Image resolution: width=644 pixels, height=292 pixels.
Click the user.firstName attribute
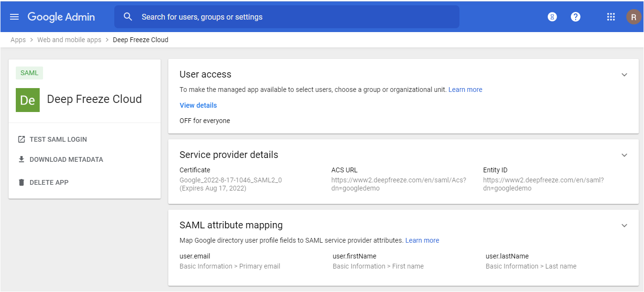[354, 256]
